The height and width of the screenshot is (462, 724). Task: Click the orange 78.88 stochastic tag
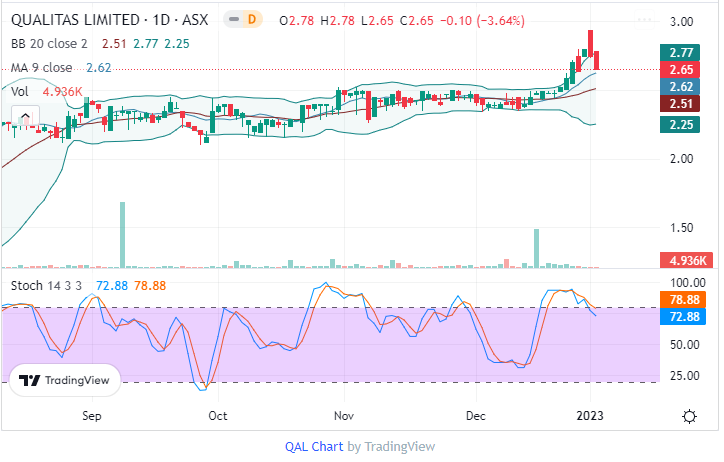pos(682,299)
